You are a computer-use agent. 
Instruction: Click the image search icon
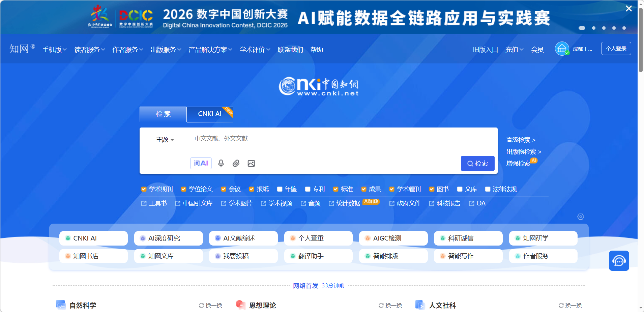tap(251, 164)
